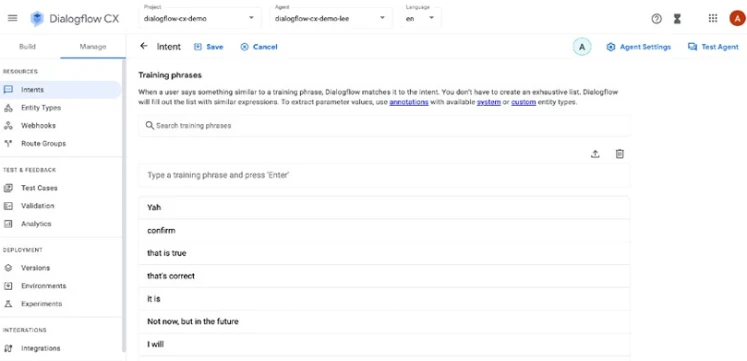Follow the custom entity types link
Image resolution: width=747 pixels, height=361 pixels.
tap(524, 102)
